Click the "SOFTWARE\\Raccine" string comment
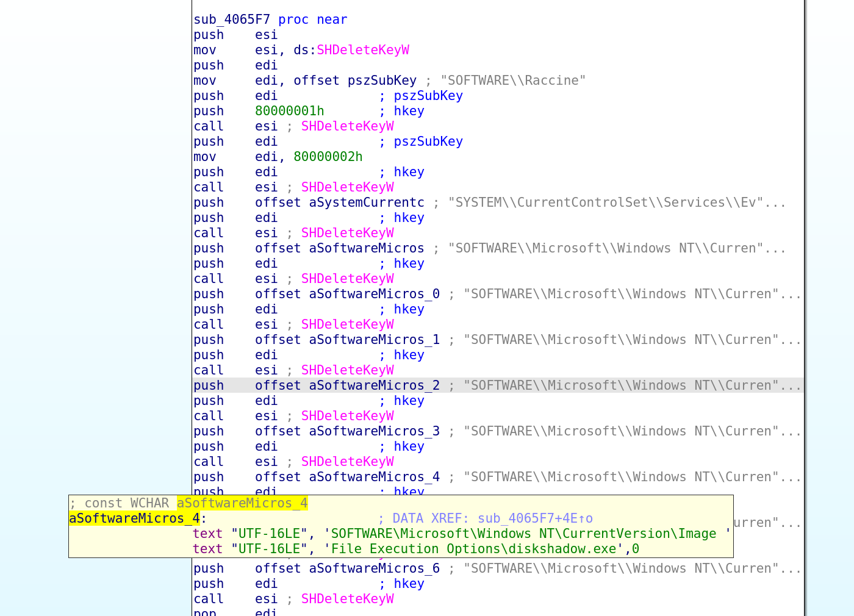 (513, 81)
